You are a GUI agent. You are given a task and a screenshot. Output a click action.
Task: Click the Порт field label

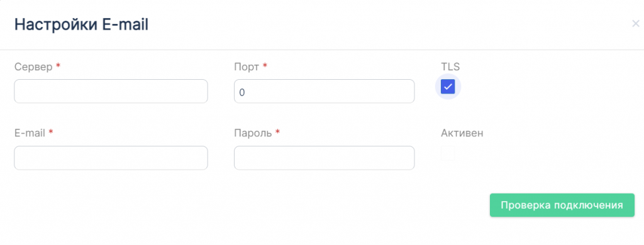pos(247,67)
